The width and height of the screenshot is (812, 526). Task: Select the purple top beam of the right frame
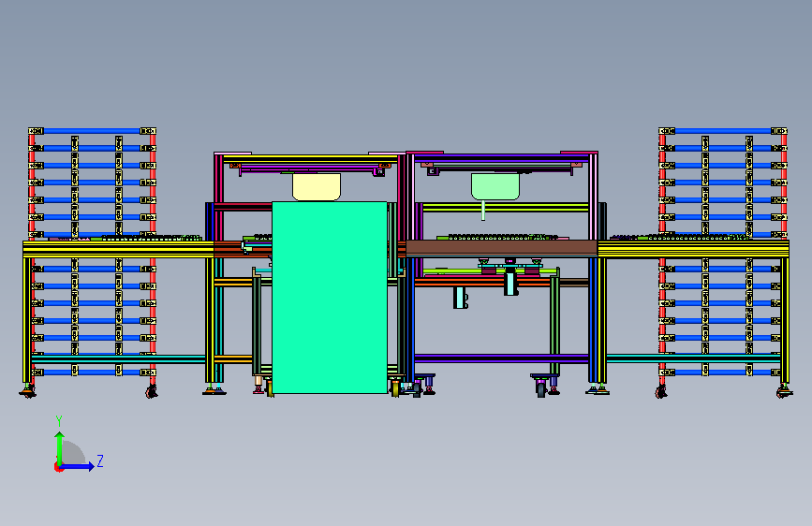pos(502,157)
